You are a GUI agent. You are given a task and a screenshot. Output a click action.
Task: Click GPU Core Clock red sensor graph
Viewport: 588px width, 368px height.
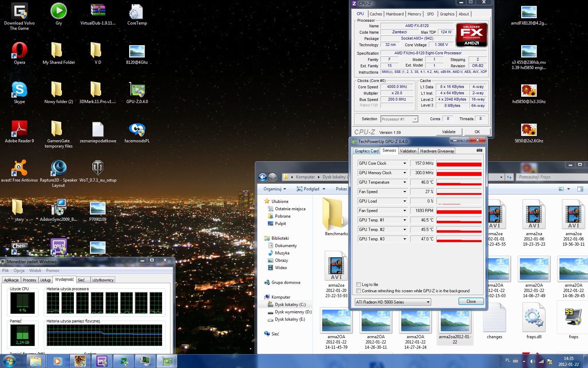[x=459, y=163]
